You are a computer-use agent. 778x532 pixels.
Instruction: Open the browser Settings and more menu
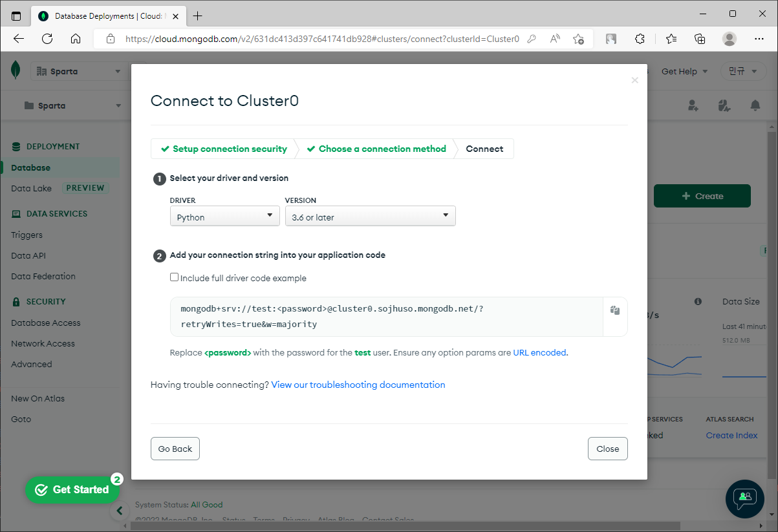pyautogui.click(x=759, y=39)
